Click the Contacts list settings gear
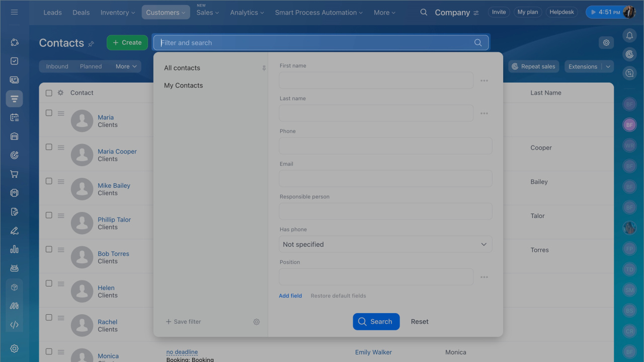This screenshot has width=644, height=362. [606, 43]
